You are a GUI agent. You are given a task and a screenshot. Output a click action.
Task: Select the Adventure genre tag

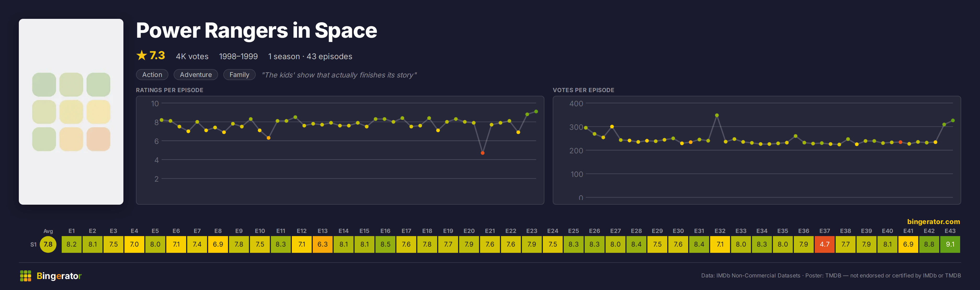pyautogui.click(x=196, y=75)
